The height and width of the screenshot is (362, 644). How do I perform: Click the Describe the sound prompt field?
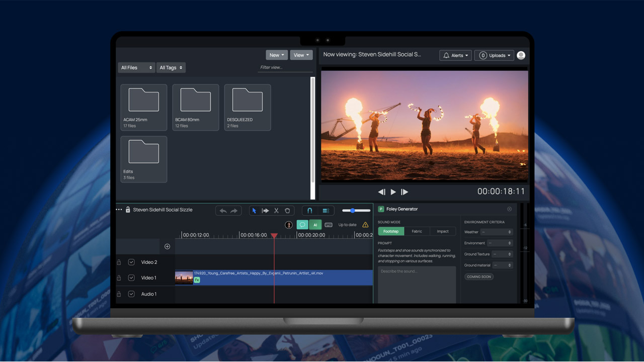[x=417, y=285]
